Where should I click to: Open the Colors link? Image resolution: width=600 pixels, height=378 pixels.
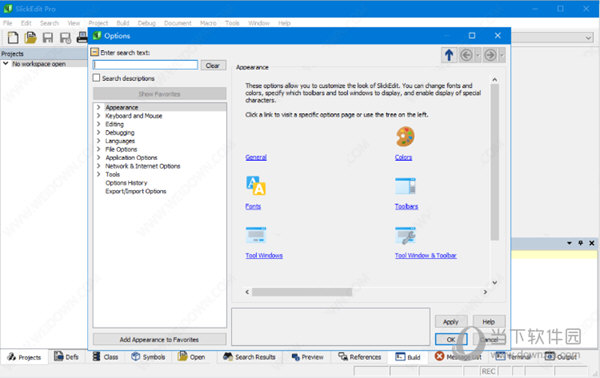(x=403, y=157)
